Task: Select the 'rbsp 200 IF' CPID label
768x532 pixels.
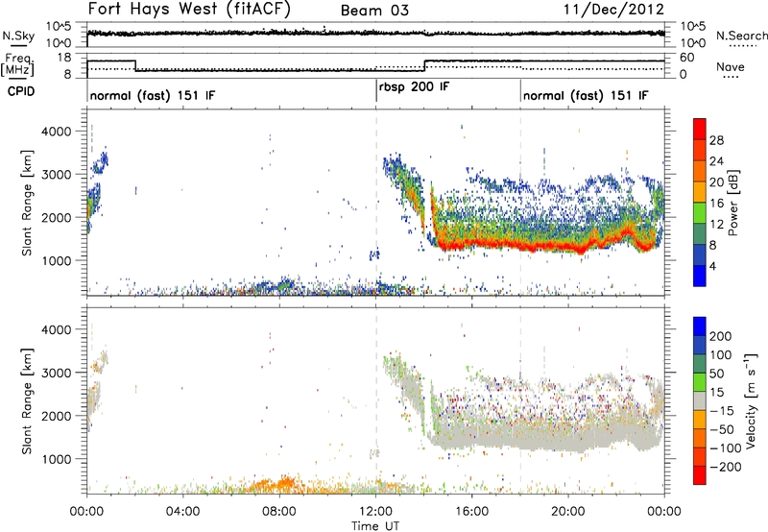Action: [x=414, y=87]
